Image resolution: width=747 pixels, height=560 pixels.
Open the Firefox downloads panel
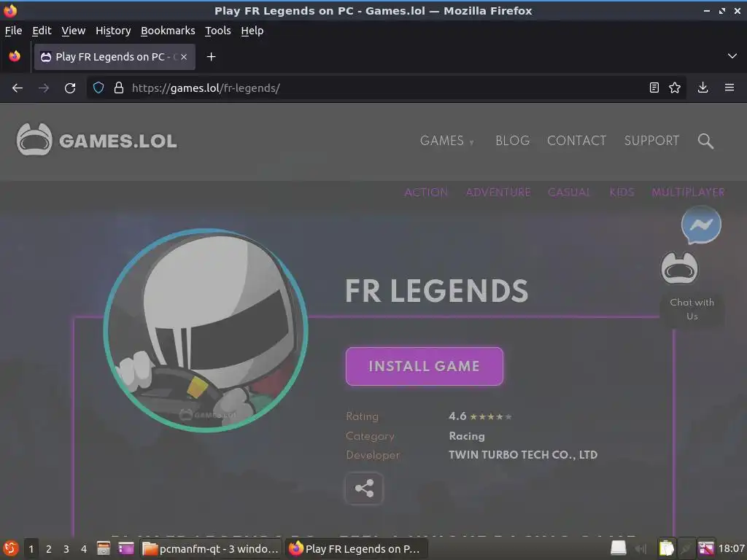tap(703, 87)
